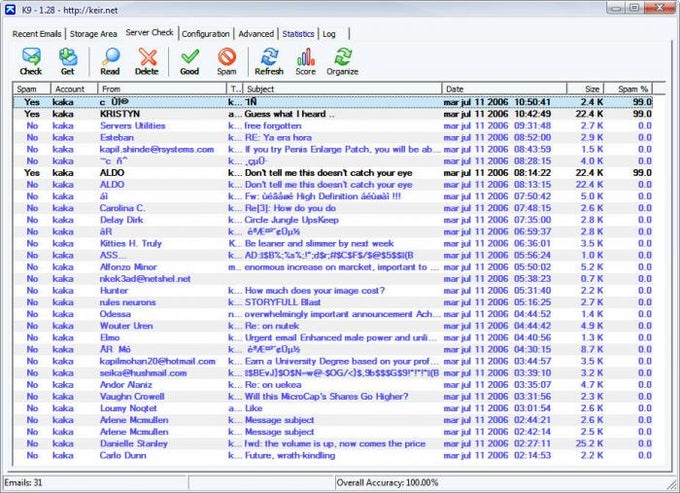Select email from seika@hushmail.com
The width and height of the screenshot is (680, 493).
click(333, 372)
